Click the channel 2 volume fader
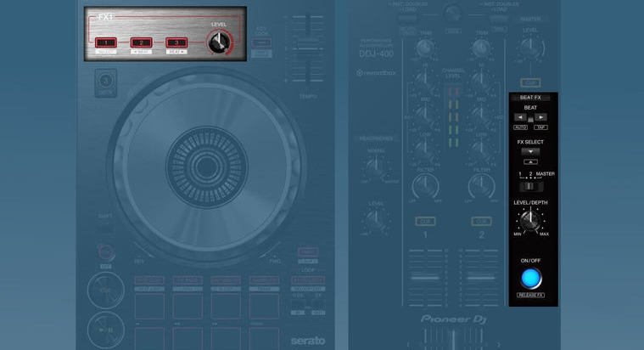The width and height of the screenshot is (644, 350). point(481,278)
